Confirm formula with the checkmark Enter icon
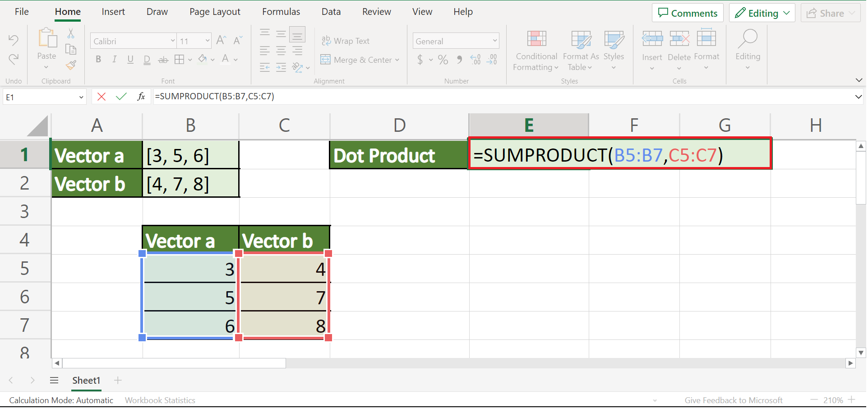This screenshot has height=409, width=868. (121, 97)
